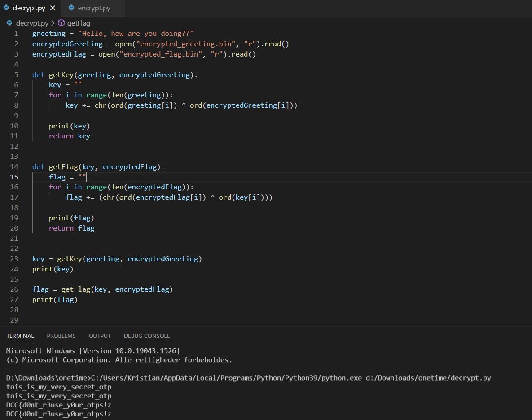Click the 'Microsoft Windows [Version 10.0.19043.1526]' terminal line
532x420 pixels.
(93, 350)
